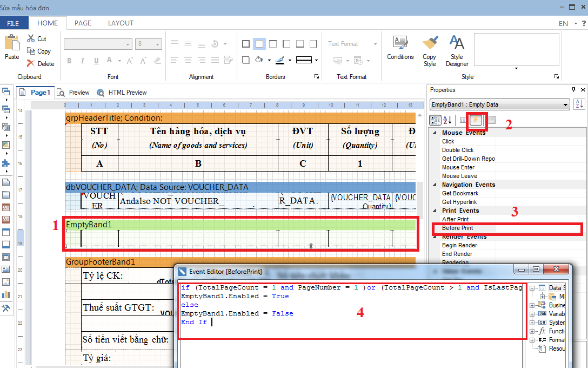The height and width of the screenshot is (368, 588).
Task: Switch to the LAYOUT ribbon tab
Action: click(x=121, y=23)
